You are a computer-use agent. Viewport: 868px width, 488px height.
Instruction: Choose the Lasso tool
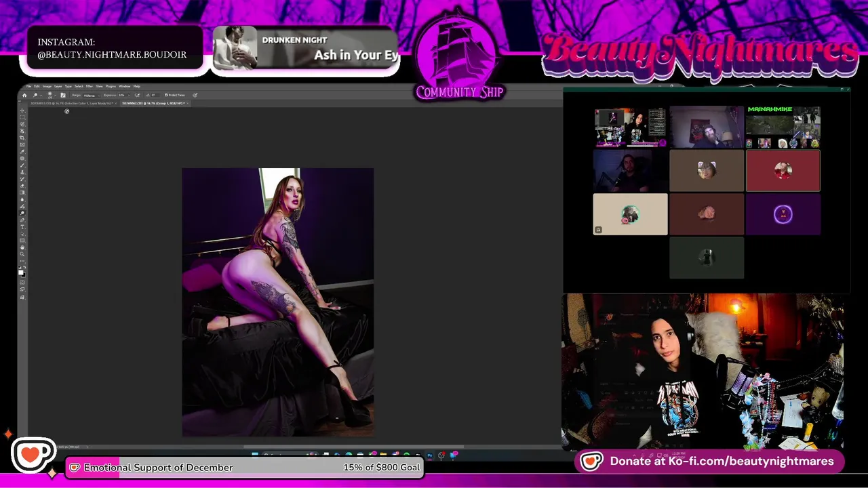coord(22,124)
